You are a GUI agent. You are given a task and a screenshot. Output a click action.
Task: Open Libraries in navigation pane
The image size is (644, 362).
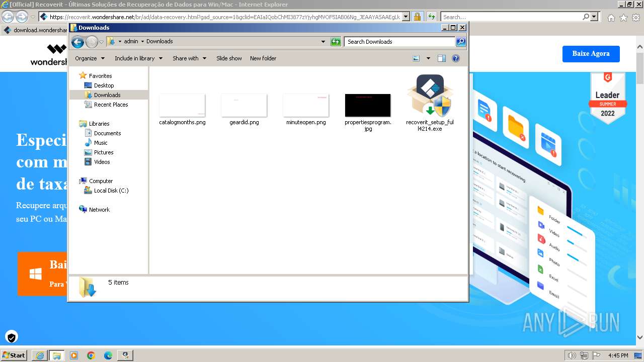99,124
